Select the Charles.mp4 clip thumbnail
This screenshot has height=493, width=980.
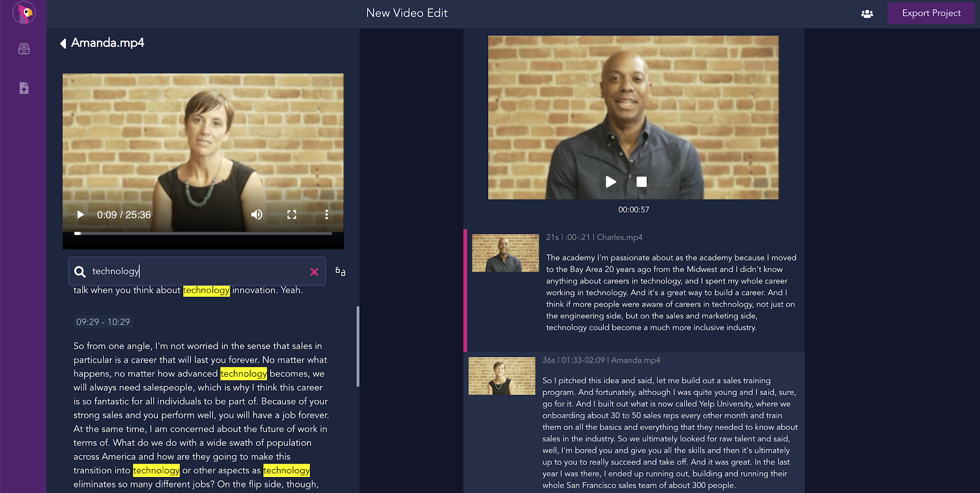point(505,253)
